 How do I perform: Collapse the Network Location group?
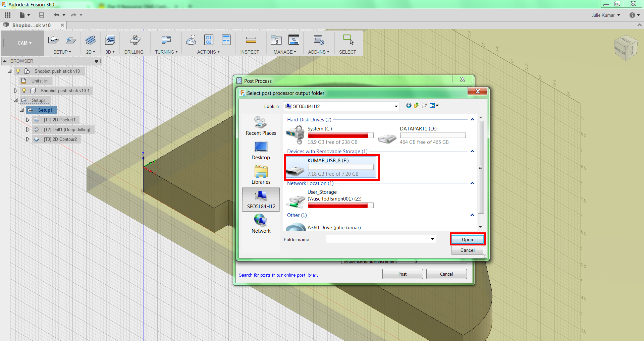coord(472,183)
